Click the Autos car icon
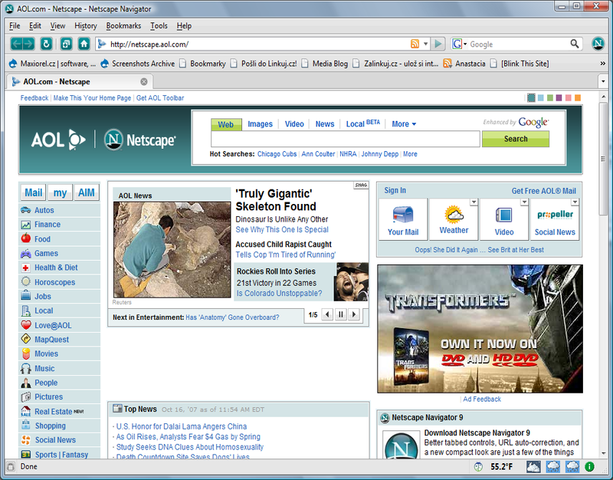613x480 pixels. 26,210
